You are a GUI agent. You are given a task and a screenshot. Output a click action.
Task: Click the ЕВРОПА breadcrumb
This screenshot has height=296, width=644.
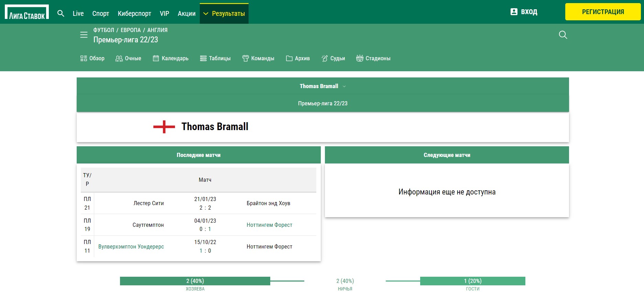pyautogui.click(x=131, y=30)
